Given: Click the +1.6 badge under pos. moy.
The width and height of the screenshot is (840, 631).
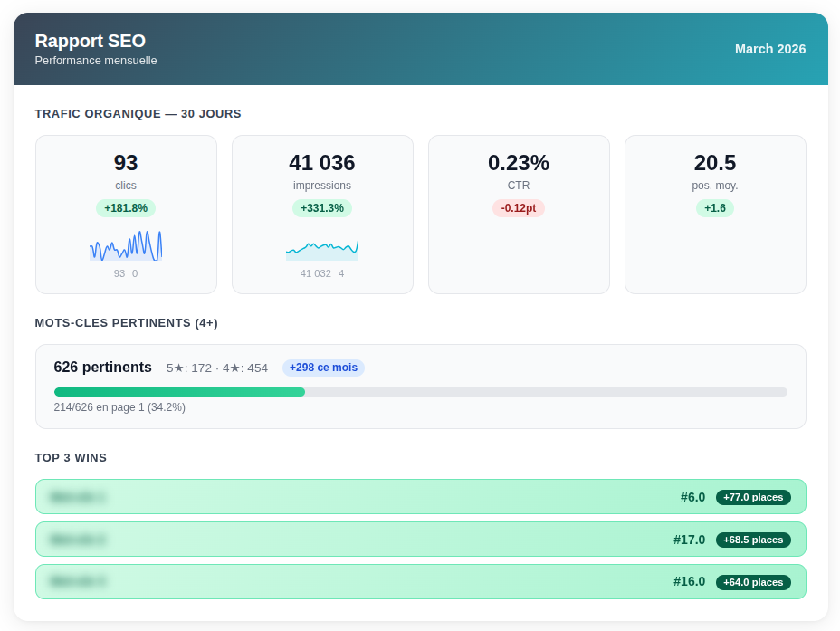Looking at the screenshot, I should pos(715,208).
